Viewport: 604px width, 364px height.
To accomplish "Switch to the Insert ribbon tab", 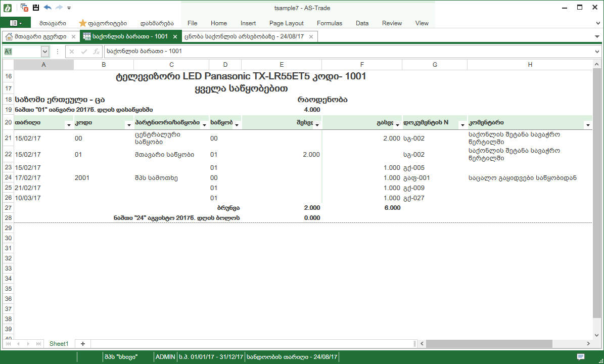I will tap(248, 23).
